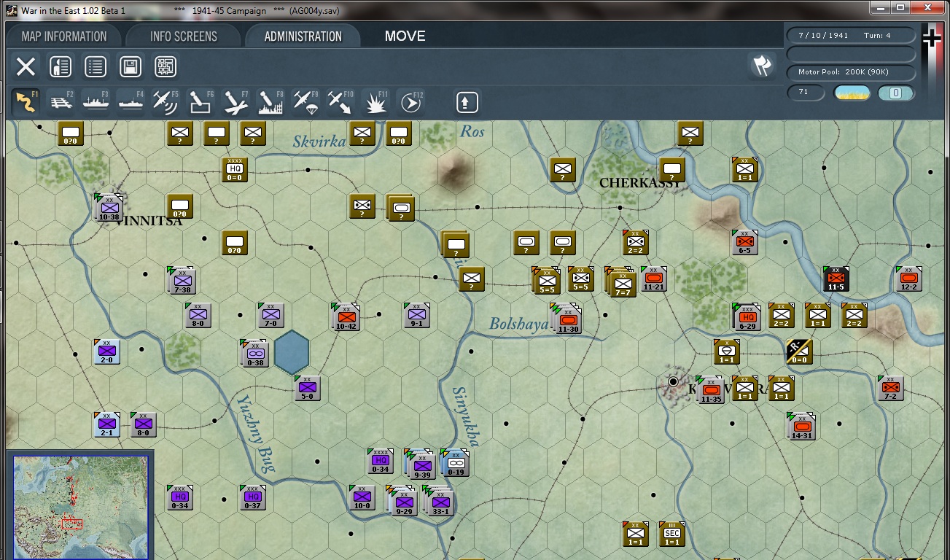This screenshot has width=950, height=560.
Task: Select the purple unit labeled 10-0
Action: point(362,497)
